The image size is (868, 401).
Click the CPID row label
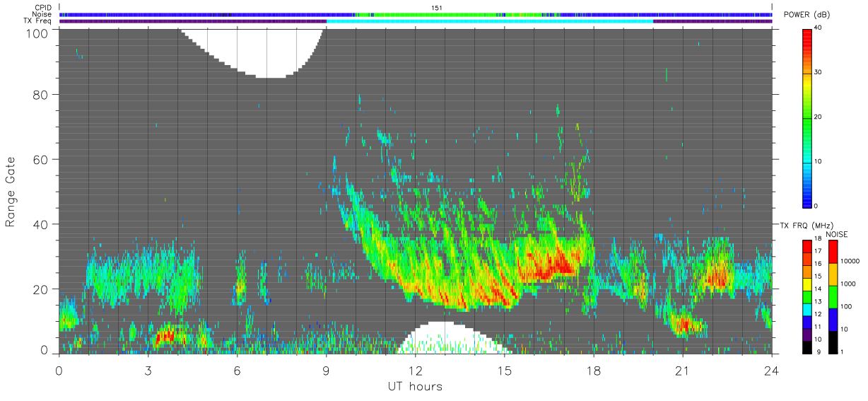(43, 8)
